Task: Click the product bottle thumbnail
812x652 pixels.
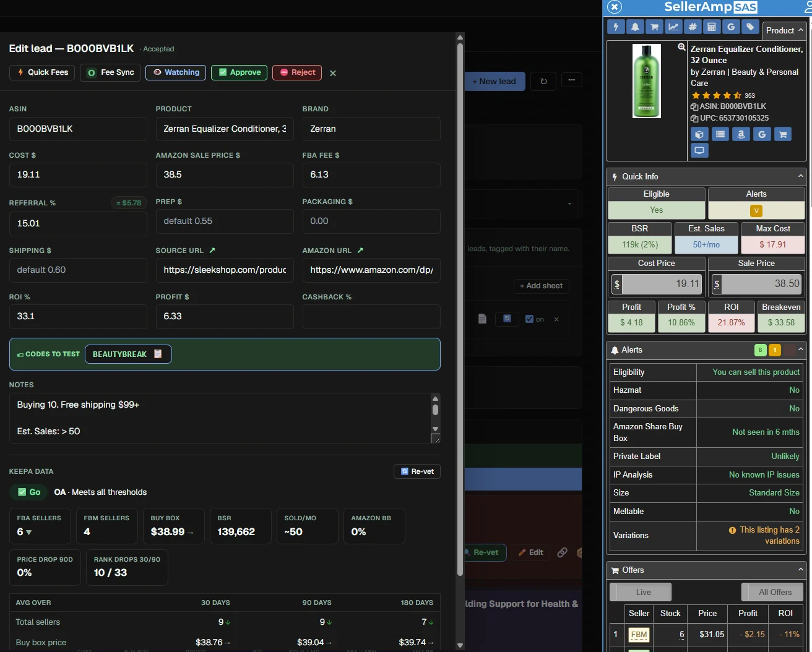Action: pos(647,80)
